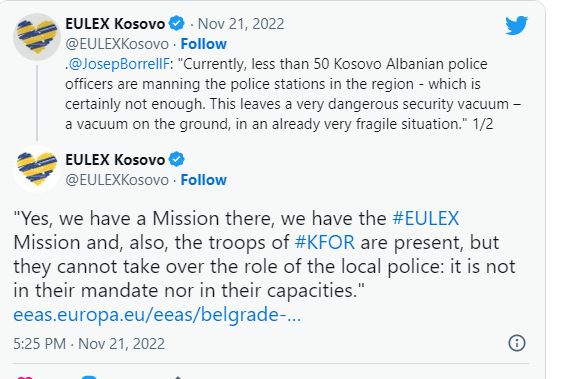Click verified badge beside Nov 21 date

coord(177,23)
